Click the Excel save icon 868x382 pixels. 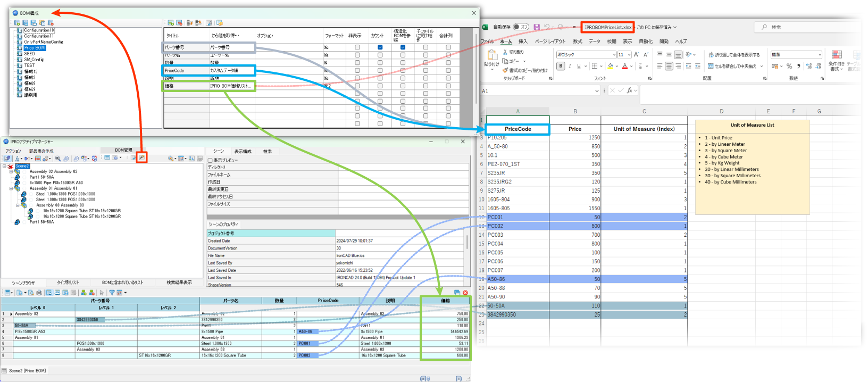coord(537,27)
